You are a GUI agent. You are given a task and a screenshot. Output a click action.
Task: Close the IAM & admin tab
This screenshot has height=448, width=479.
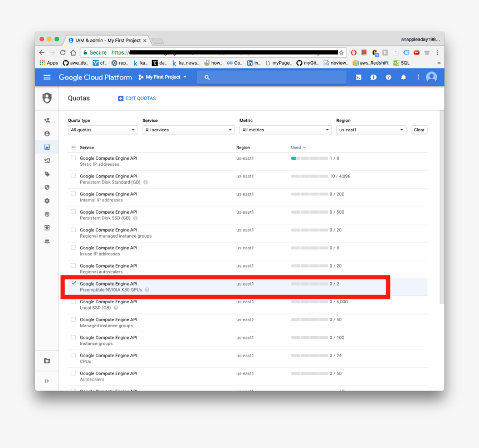(145, 41)
